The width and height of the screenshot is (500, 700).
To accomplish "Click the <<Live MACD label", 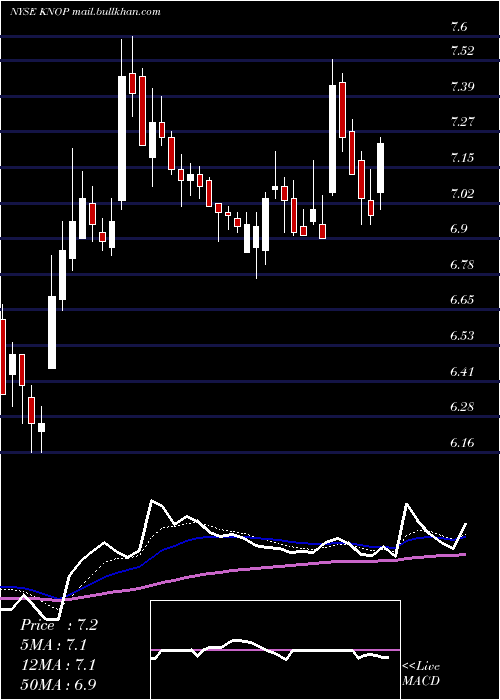I will point(421,673).
